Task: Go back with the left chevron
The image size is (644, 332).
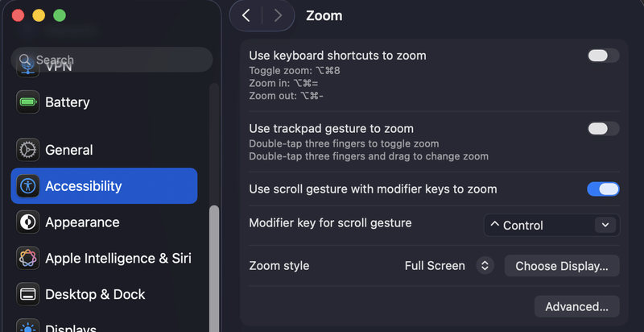Action: pos(246,15)
